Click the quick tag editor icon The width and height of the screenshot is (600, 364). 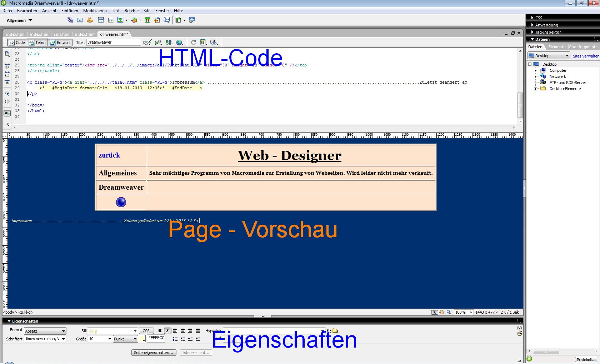tap(519, 334)
